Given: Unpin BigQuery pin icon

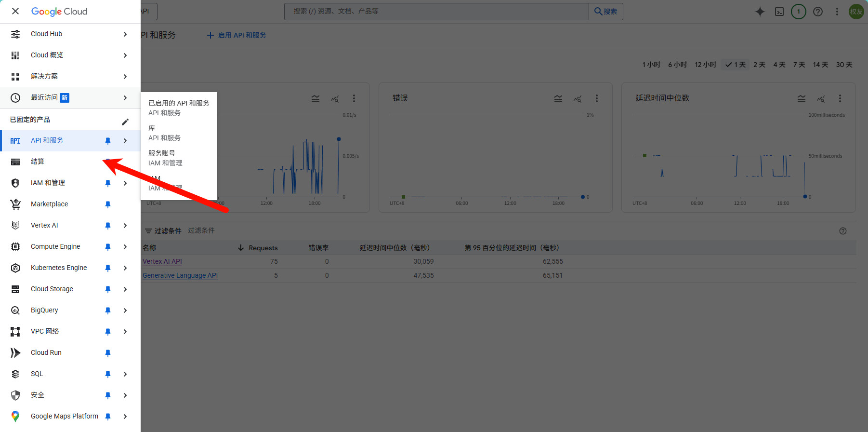Looking at the screenshot, I should [x=108, y=310].
